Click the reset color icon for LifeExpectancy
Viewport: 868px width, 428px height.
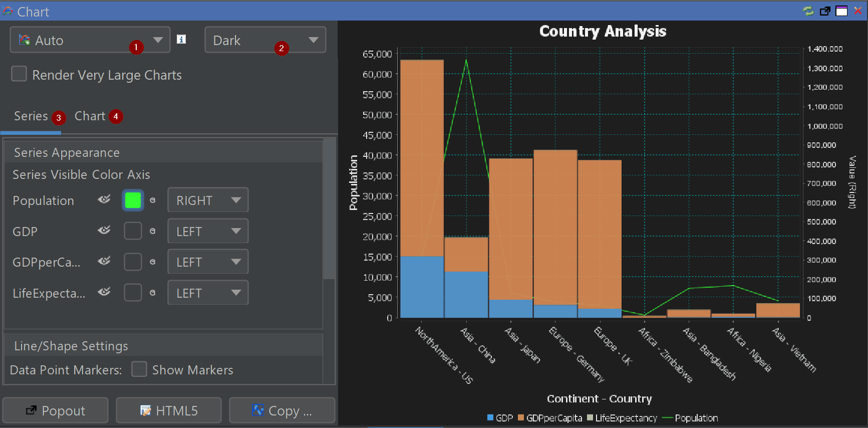click(x=153, y=293)
